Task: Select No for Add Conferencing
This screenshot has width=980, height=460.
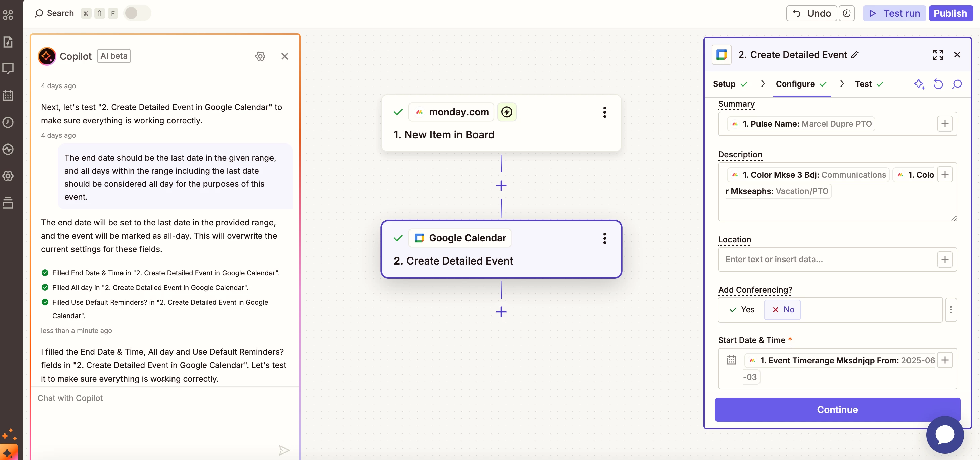Action: (x=783, y=310)
